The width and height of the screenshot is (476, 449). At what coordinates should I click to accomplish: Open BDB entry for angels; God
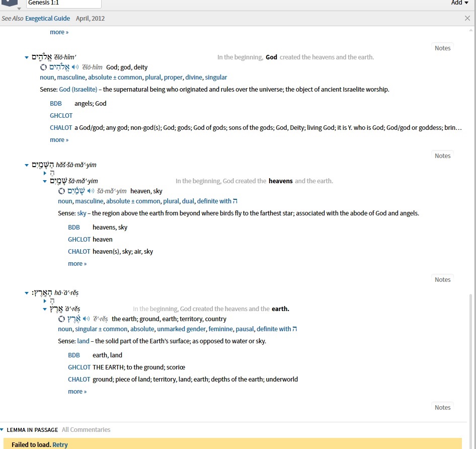click(x=56, y=104)
